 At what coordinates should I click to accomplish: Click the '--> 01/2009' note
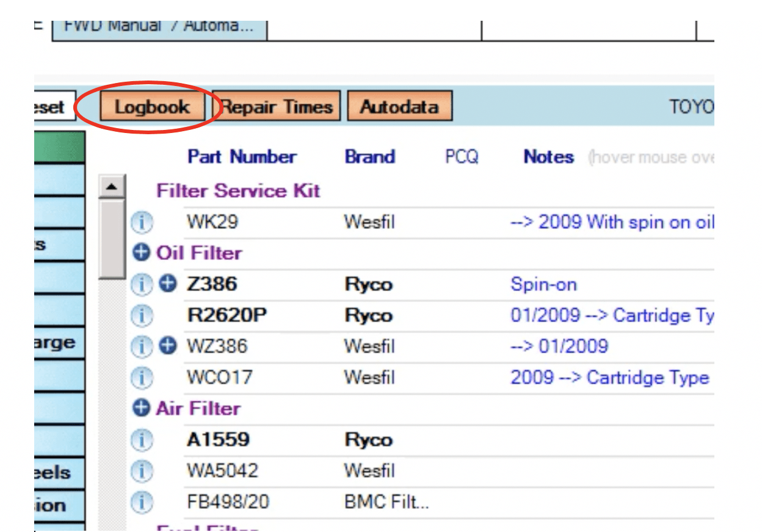pos(559,347)
